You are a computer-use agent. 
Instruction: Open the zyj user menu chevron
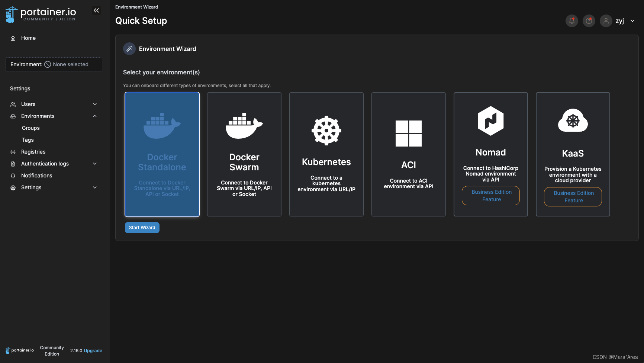click(632, 21)
